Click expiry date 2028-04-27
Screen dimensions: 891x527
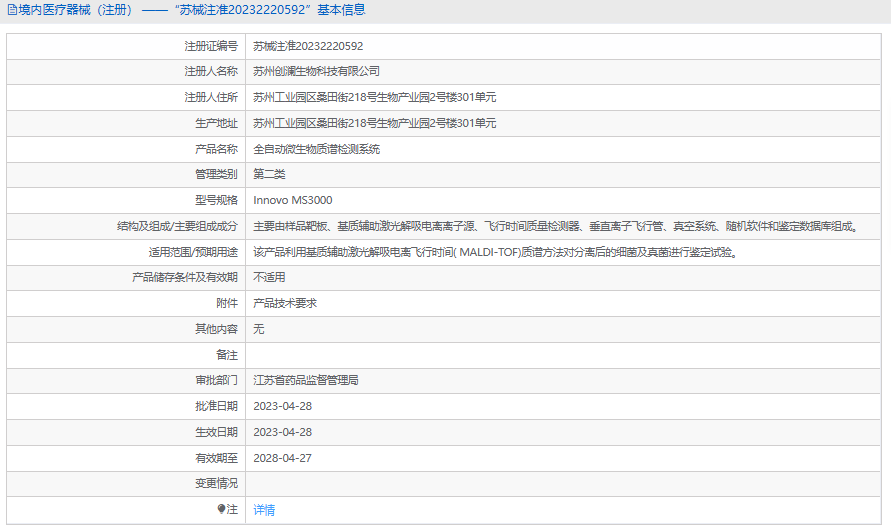[x=282, y=458]
